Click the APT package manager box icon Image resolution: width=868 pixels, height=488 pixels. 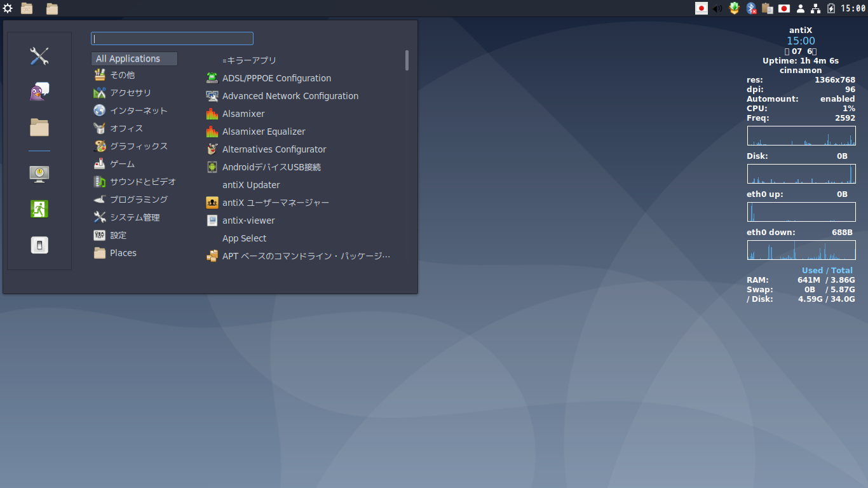tap(212, 256)
